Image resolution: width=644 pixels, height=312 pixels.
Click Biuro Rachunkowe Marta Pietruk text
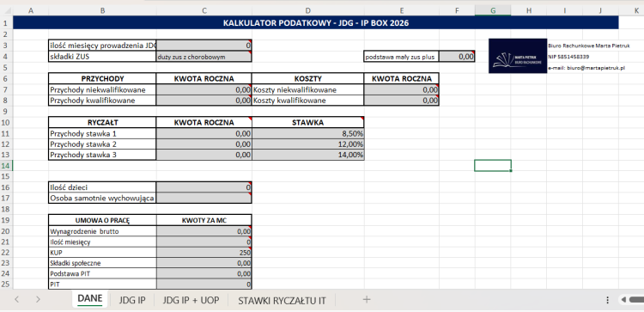tap(588, 46)
